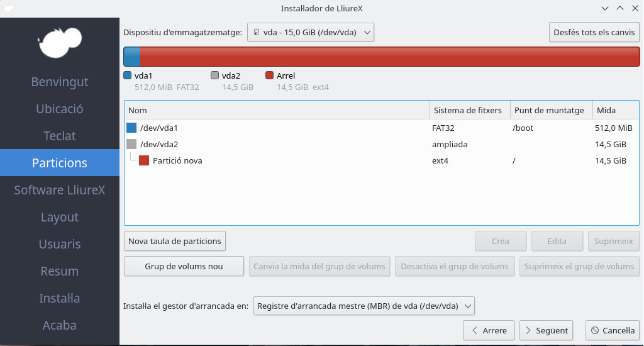Go back with the Arrere button

pyautogui.click(x=489, y=330)
